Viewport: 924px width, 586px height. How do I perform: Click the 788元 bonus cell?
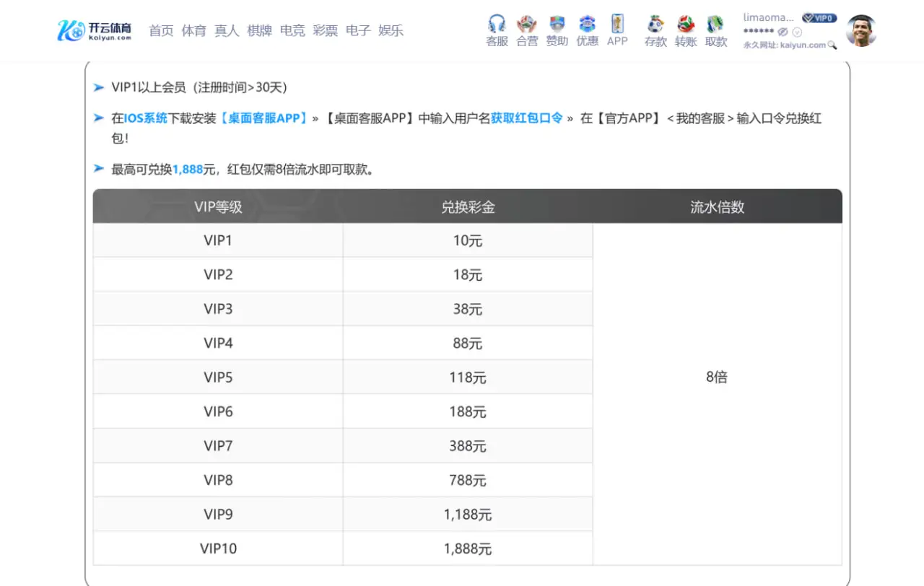tap(468, 480)
